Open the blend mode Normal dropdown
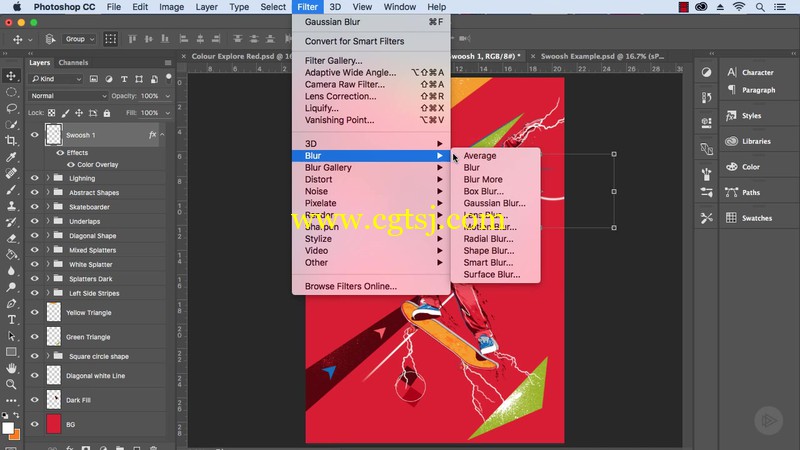This screenshot has width=800, height=450. tap(68, 96)
